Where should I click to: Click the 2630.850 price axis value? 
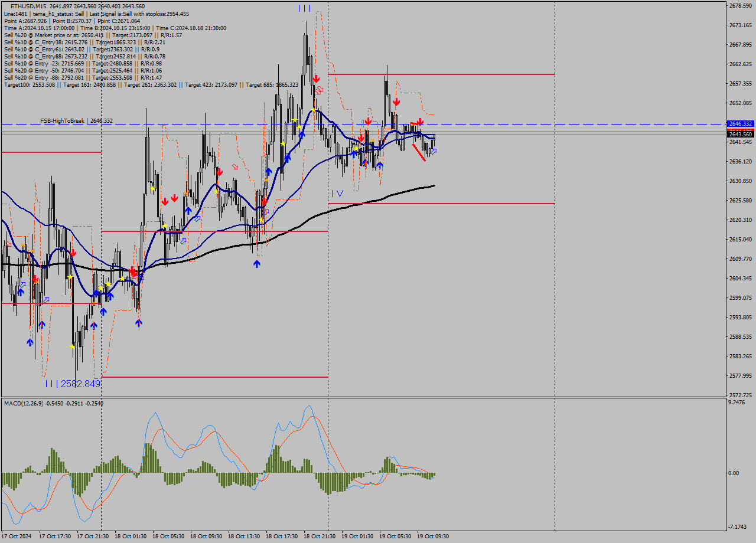(x=740, y=181)
